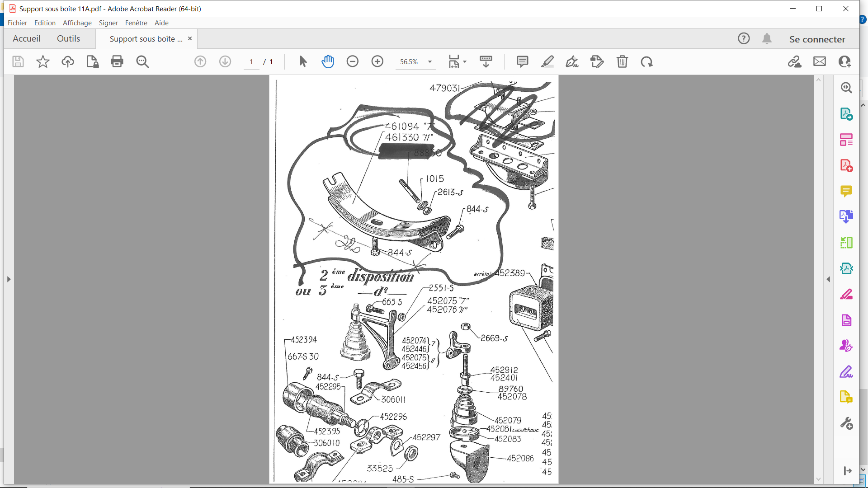This screenshot has width=868, height=488.
Task: Activate the hand pan tool
Action: (328, 61)
